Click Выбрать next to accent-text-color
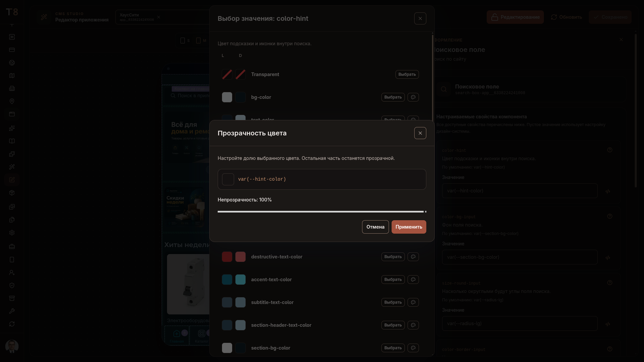This screenshot has height=362, width=644. (393, 279)
